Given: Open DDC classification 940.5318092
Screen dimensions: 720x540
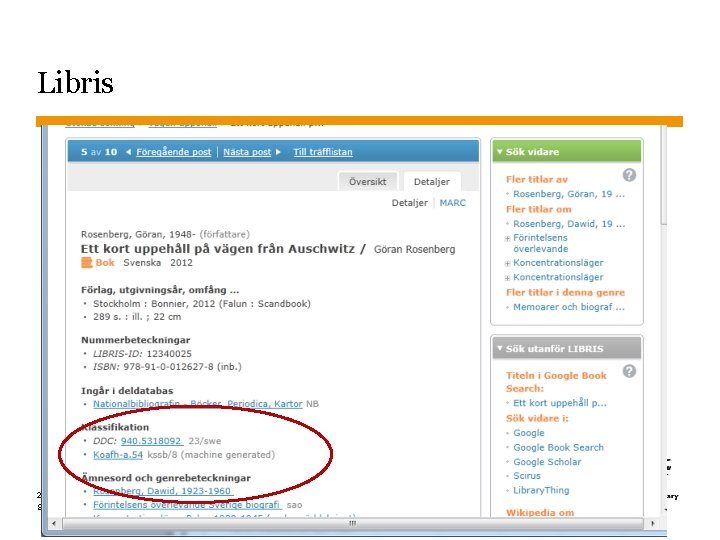Looking at the screenshot, I should tap(152, 441).
